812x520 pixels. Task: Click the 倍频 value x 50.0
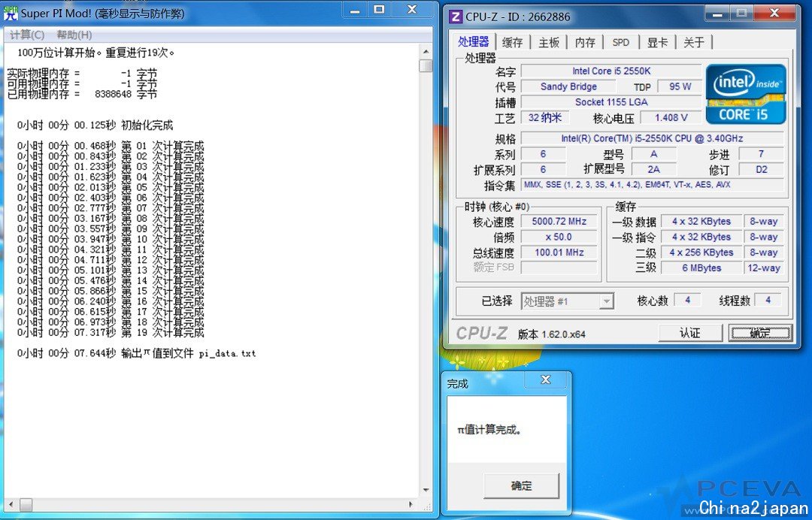tap(559, 237)
